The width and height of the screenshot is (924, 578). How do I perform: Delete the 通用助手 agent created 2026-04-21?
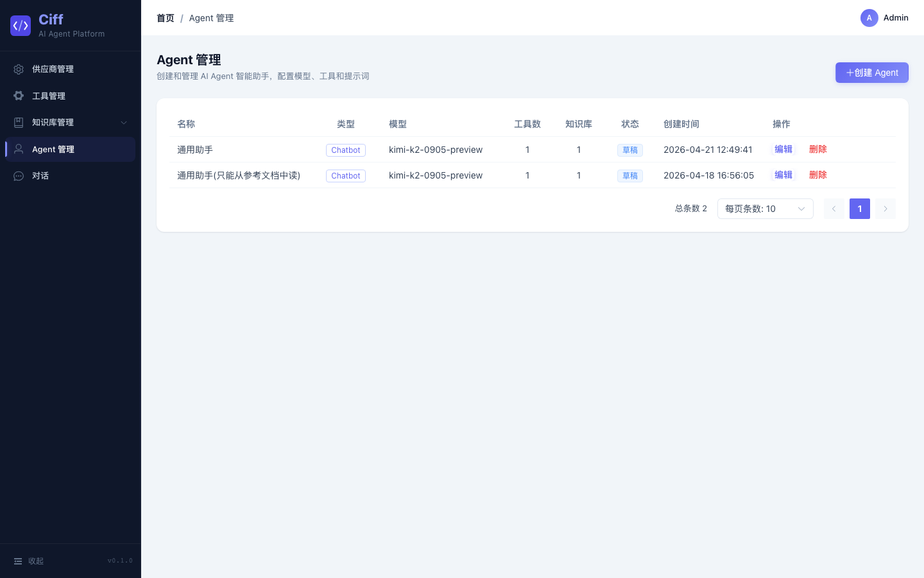(818, 149)
